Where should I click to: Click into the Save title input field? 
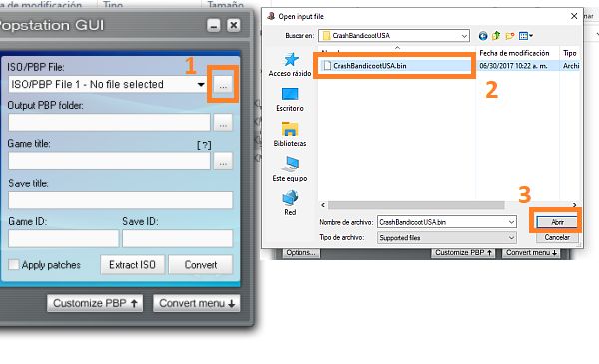point(121,200)
